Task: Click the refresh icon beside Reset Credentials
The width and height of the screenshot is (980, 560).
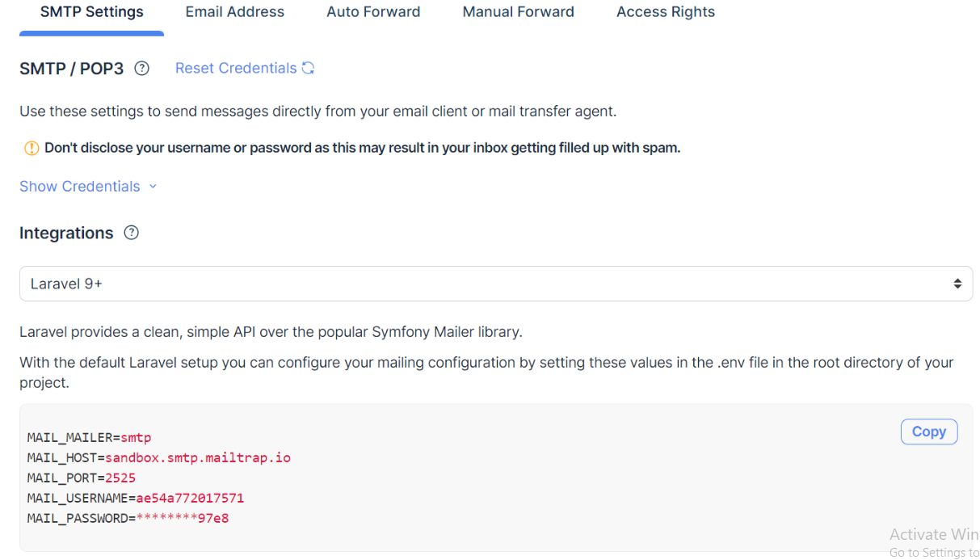Action: click(308, 68)
